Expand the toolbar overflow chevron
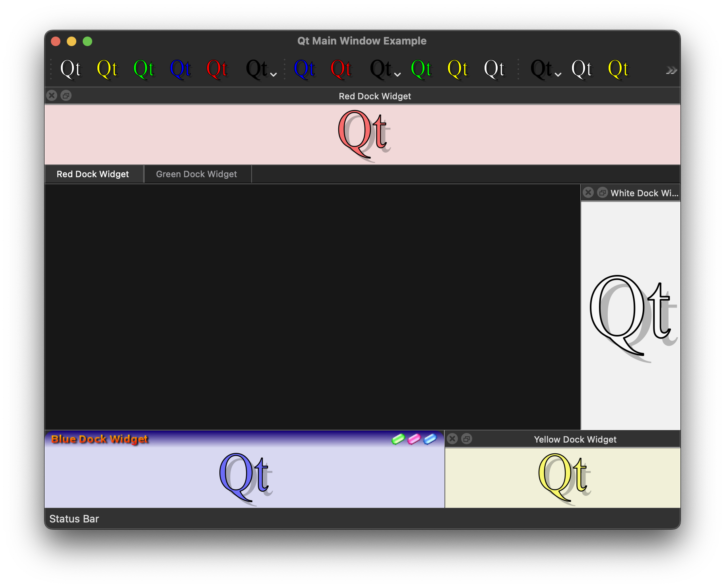 tap(671, 70)
